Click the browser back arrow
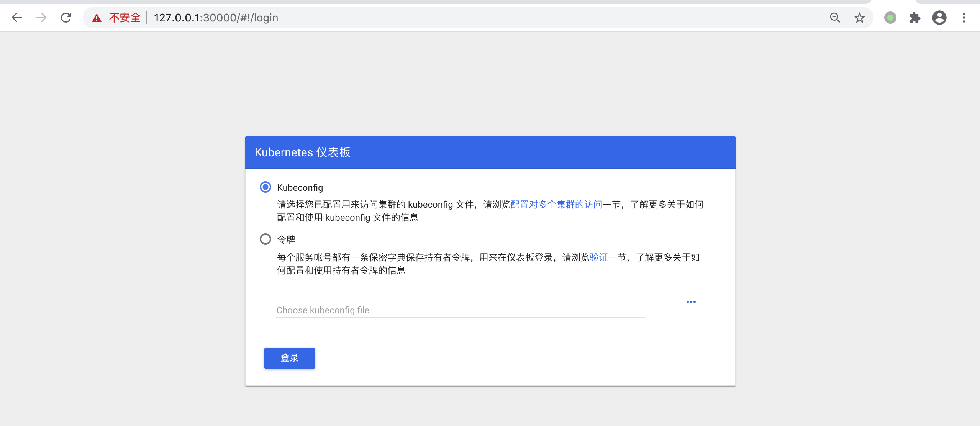The width and height of the screenshot is (980, 426). pyautogui.click(x=17, y=18)
